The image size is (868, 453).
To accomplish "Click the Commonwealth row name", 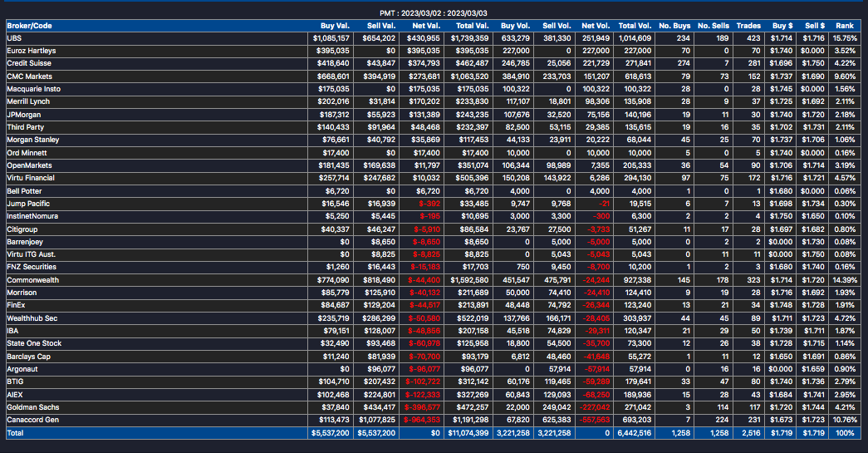I will pyautogui.click(x=32, y=280).
